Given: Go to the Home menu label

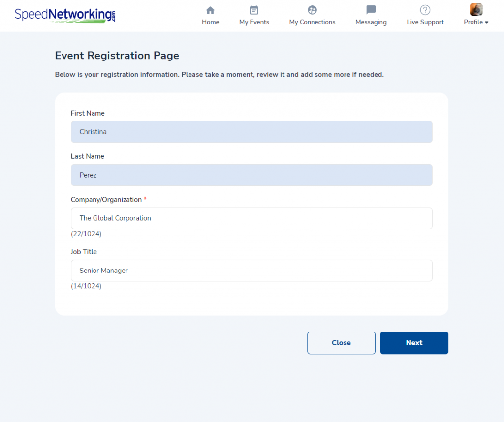Looking at the screenshot, I should [211, 22].
